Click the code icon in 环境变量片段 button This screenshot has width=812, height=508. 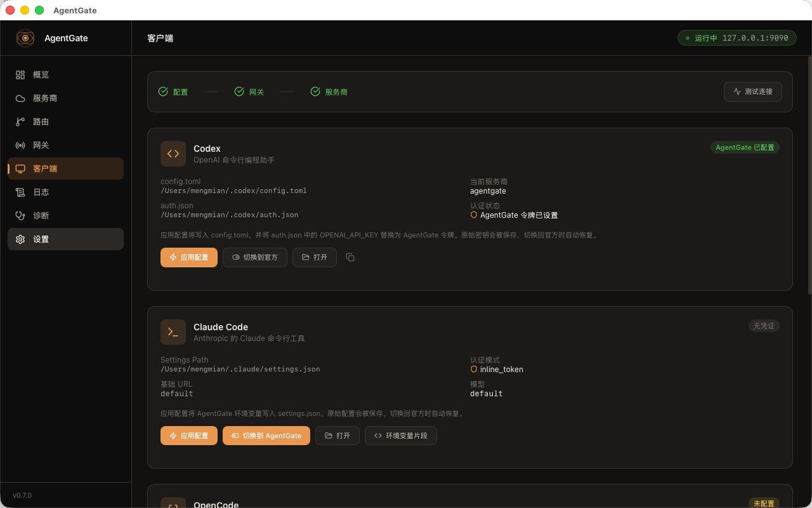click(378, 436)
